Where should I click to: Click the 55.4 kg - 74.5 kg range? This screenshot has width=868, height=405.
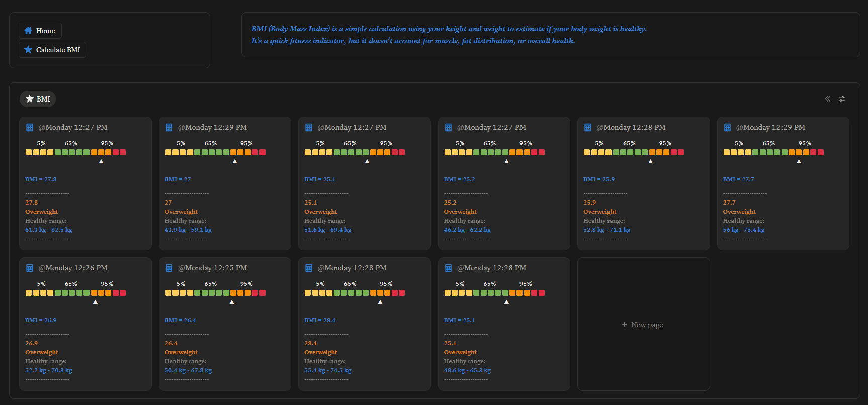pyautogui.click(x=328, y=370)
